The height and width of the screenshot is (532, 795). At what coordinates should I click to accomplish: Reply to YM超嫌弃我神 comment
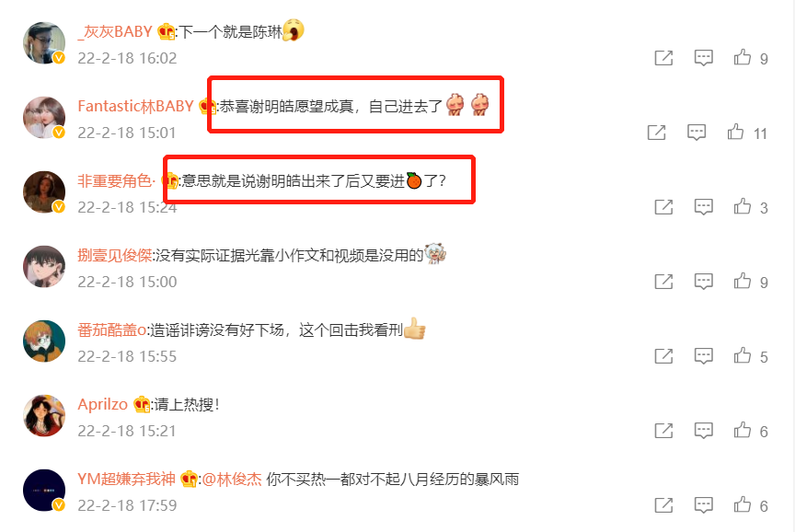pyautogui.click(x=704, y=505)
